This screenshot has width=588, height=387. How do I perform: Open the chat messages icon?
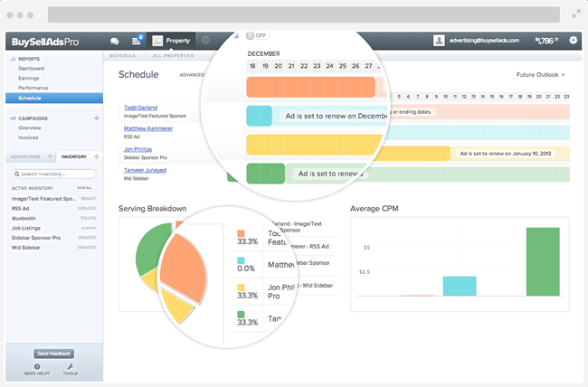click(x=115, y=41)
